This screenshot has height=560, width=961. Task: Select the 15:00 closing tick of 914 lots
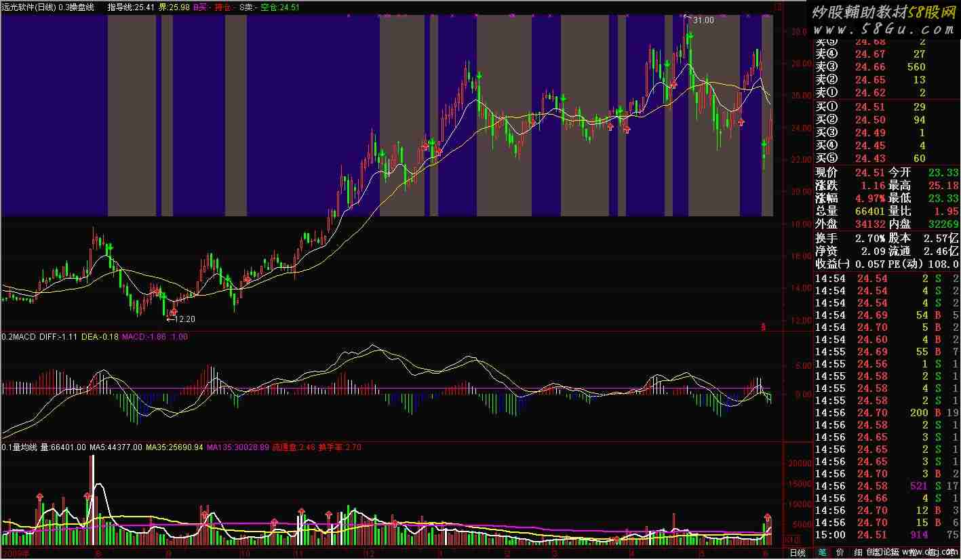(887, 534)
